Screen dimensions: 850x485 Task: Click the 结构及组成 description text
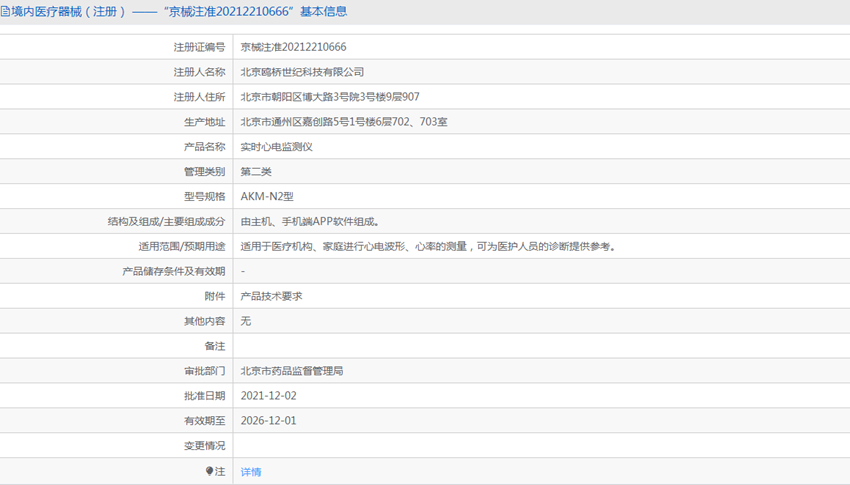[x=309, y=222]
